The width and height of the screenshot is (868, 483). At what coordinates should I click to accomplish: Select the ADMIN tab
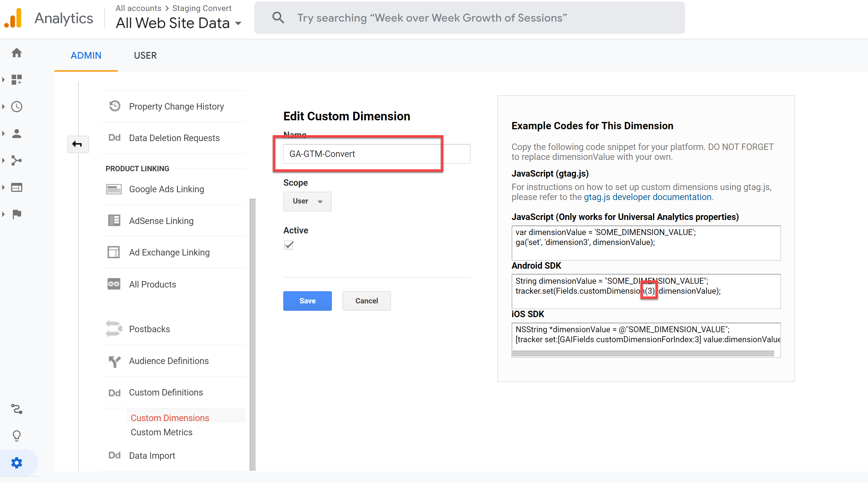click(86, 55)
